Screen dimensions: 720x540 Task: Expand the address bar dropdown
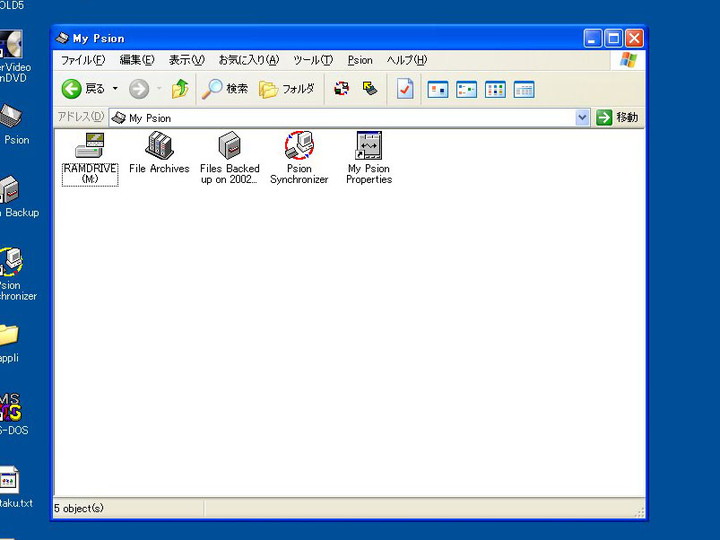[582, 118]
